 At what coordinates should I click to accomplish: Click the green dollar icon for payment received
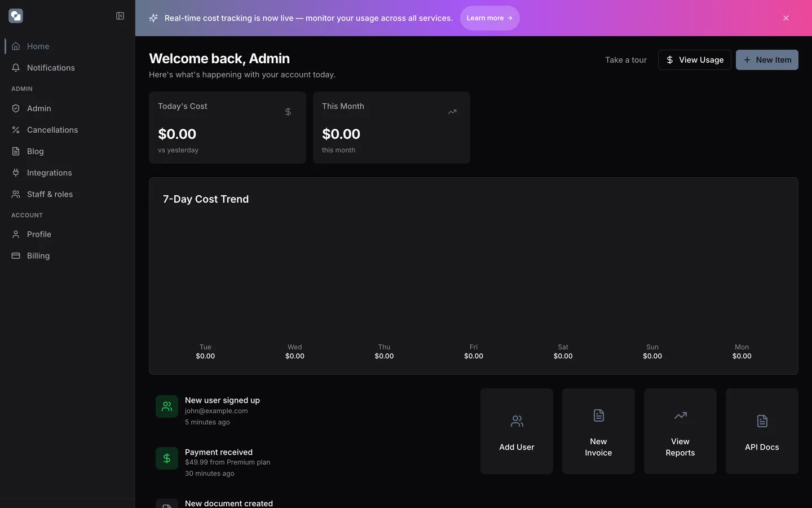[167, 458]
